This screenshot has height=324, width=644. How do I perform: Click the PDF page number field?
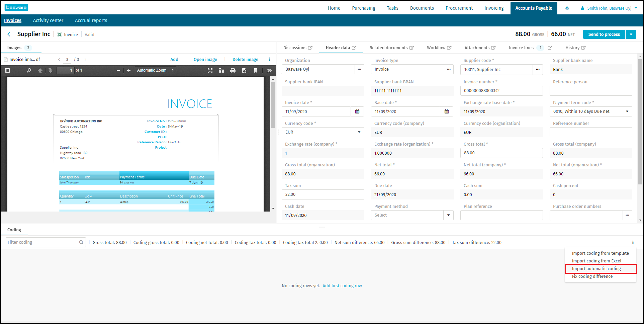65,70
